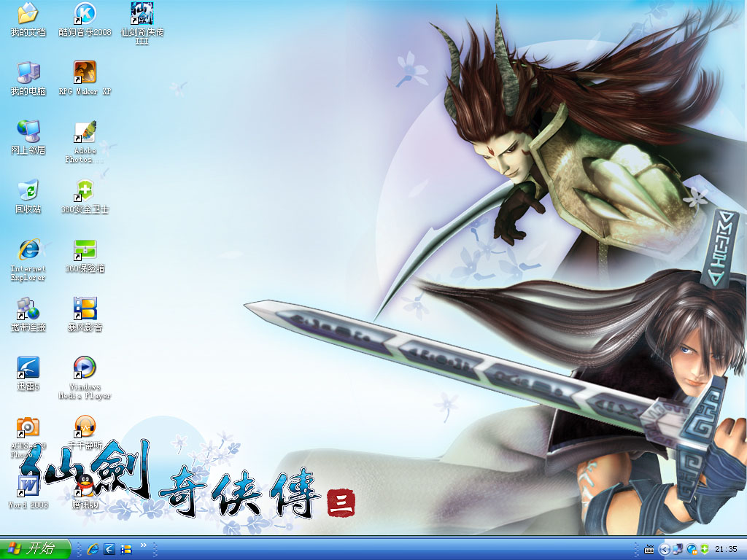The height and width of the screenshot is (560, 747).
Task: Click the keyboard input method icon in taskbar
Action: pos(649,550)
